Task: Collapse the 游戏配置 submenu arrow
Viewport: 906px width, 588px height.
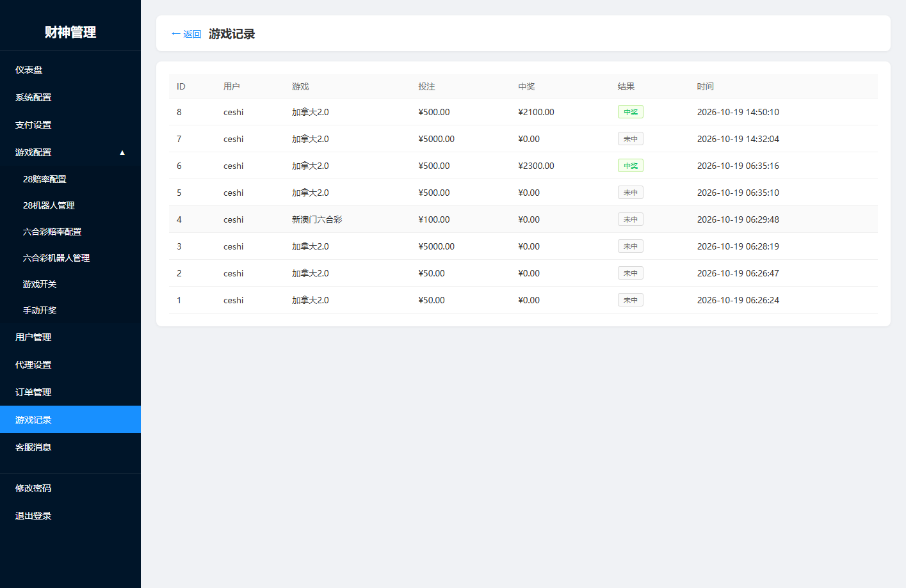Action: pyautogui.click(x=122, y=152)
